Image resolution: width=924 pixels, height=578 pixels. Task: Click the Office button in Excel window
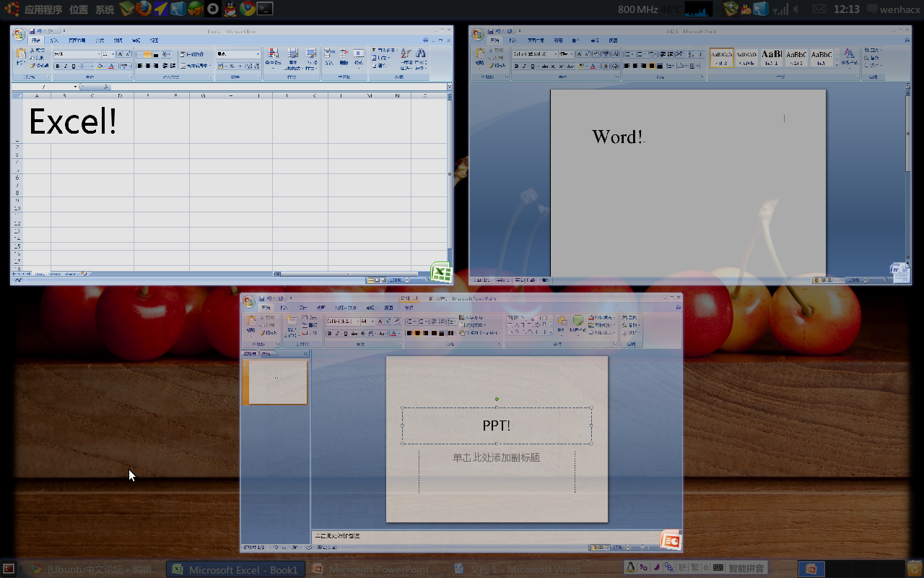click(x=19, y=34)
